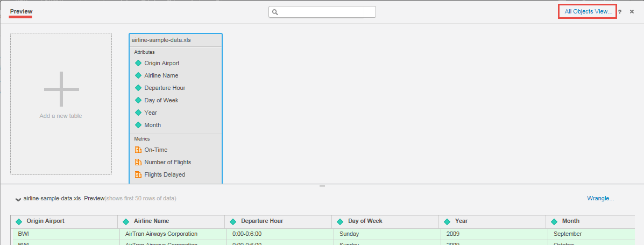The width and height of the screenshot is (644, 245).
Task: Click the Year column header in preview grid
Action: [x=461, y=221]
